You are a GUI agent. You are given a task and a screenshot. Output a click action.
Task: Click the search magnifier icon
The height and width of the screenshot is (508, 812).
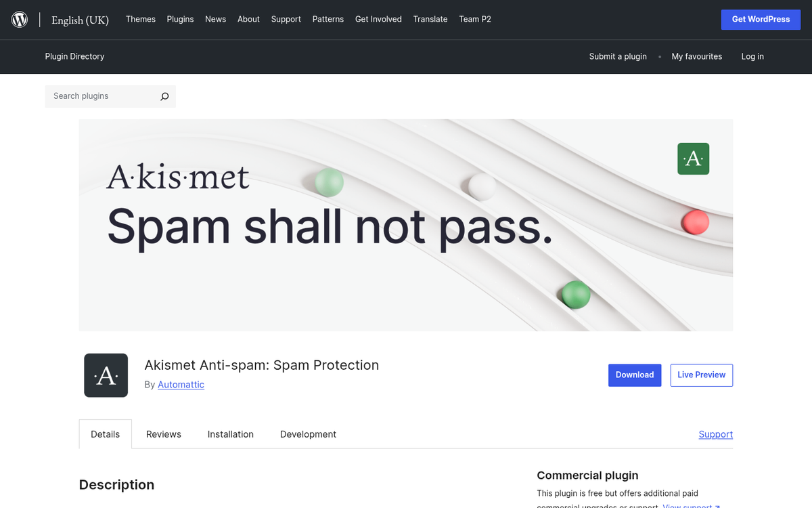[164, 96]
